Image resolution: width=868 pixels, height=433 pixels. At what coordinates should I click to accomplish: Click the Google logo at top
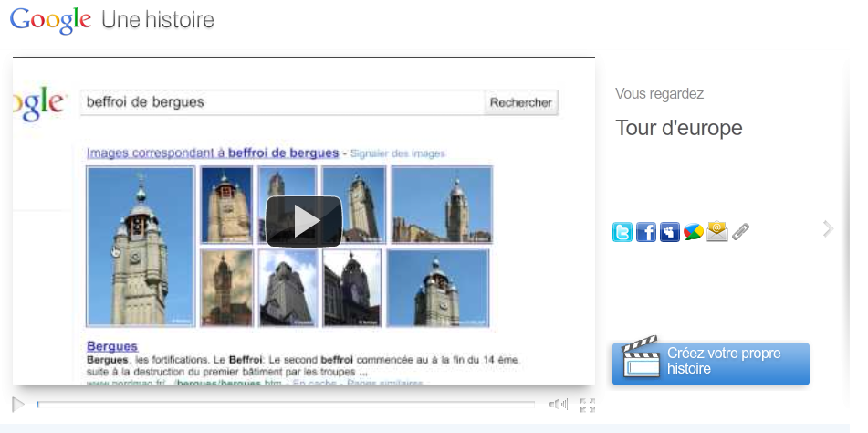click(50, 21)
